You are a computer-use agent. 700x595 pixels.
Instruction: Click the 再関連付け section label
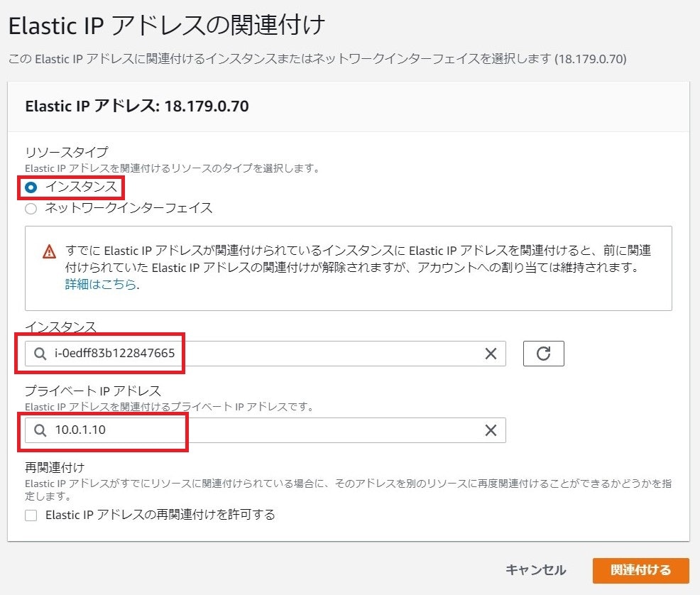click(x=55, y=467)
